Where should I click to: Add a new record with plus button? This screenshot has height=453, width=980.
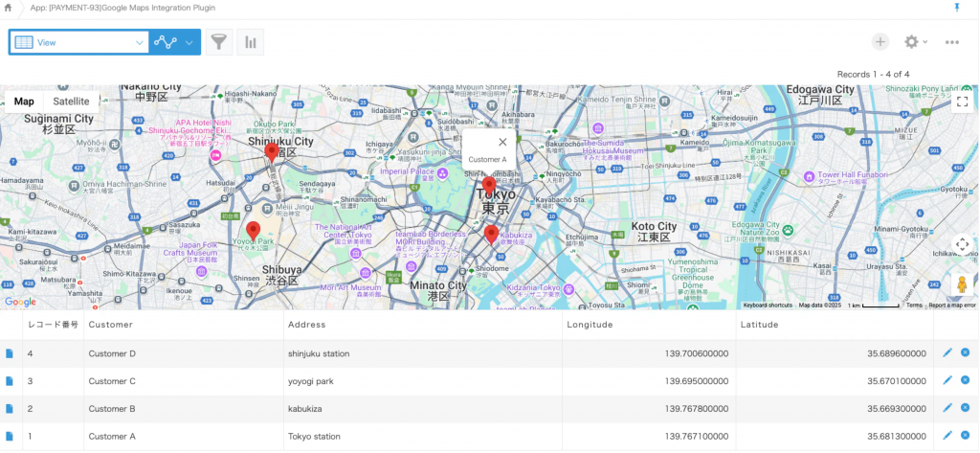click(880, 42)
